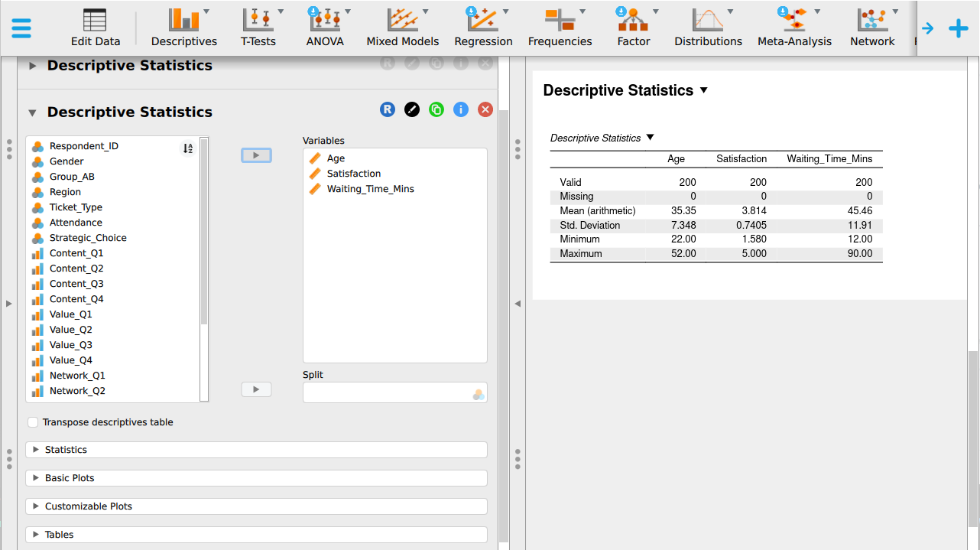Viewport: 980px width, 550px height.
Task: Expand the Statistics section
Action: pyautogui.click(x=256, y=450)
